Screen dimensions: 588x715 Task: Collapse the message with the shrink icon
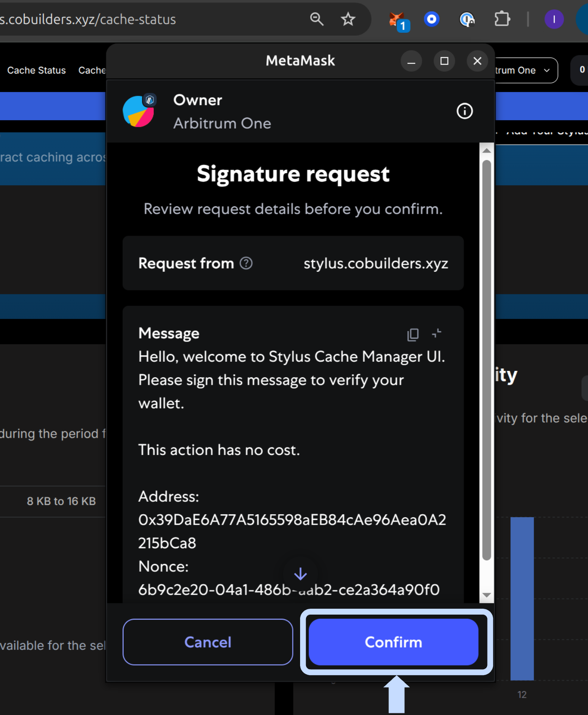(437, 334)
